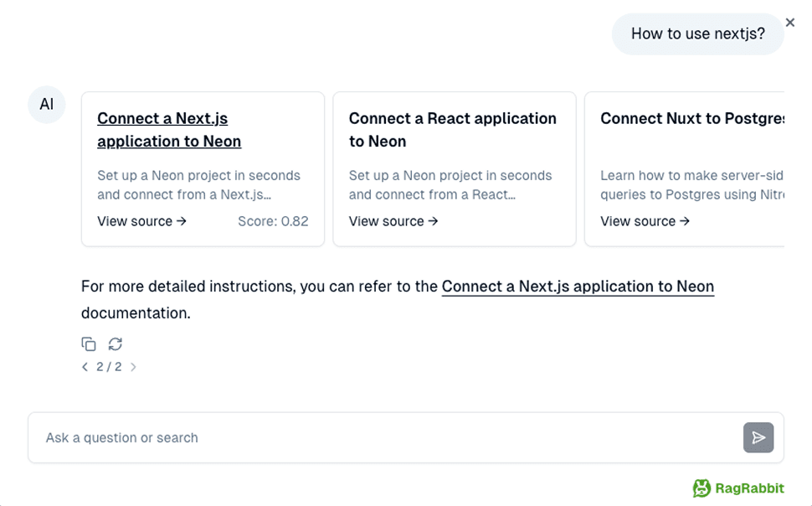Click the Score: 0.82 label
The height and width of the screenshot is (506, 812).
pyautogui.click(x=273, y=221)
